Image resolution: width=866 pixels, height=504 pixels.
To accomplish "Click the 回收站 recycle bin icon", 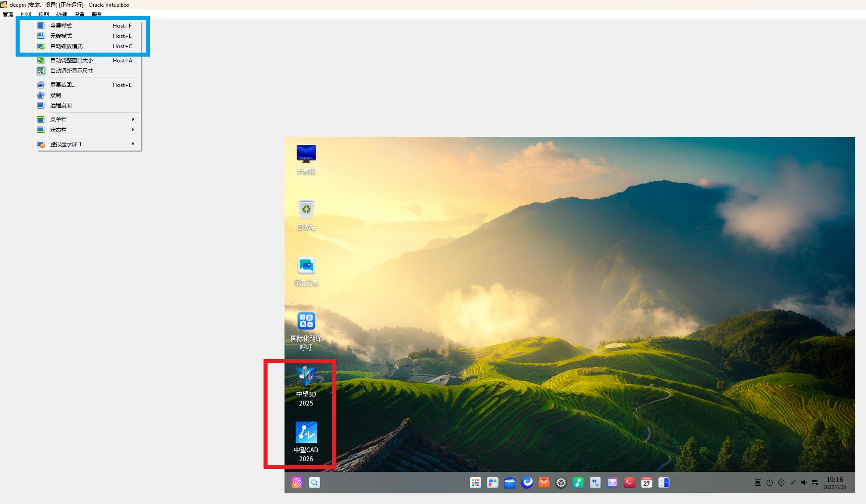I will 306,215.
